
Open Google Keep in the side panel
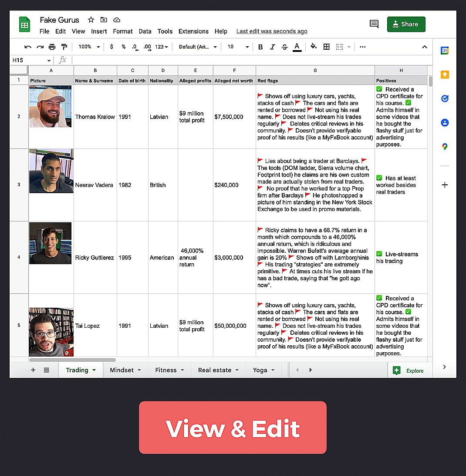coord(445,75)
